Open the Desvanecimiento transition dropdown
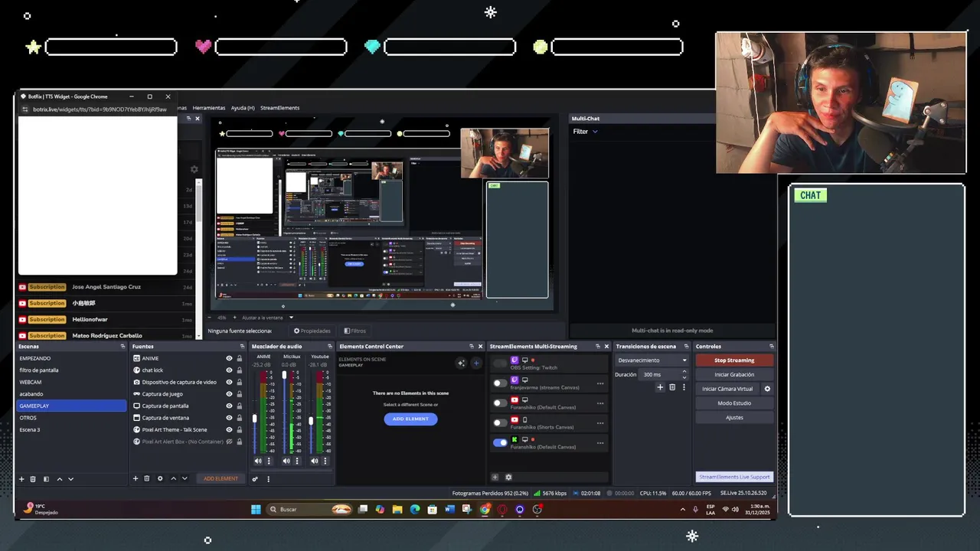Viewport: 980px width, 551px height. (652, 360)
